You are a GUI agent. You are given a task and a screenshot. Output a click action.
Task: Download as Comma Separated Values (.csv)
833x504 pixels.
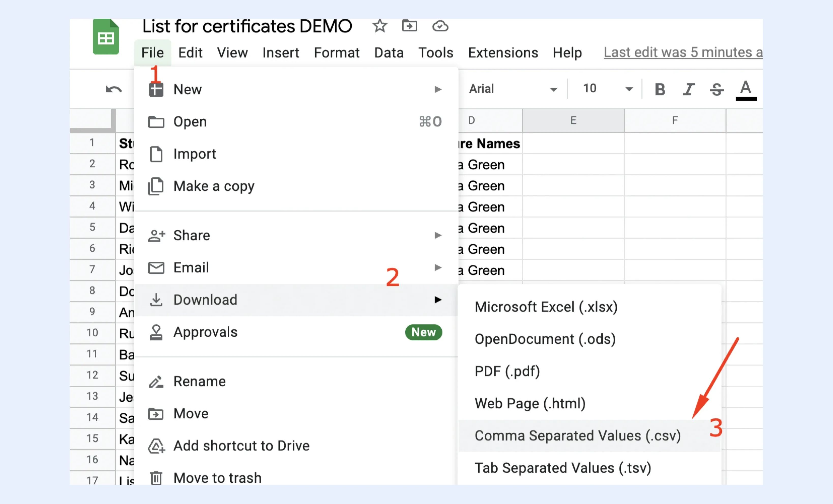(x=590, y=436)
